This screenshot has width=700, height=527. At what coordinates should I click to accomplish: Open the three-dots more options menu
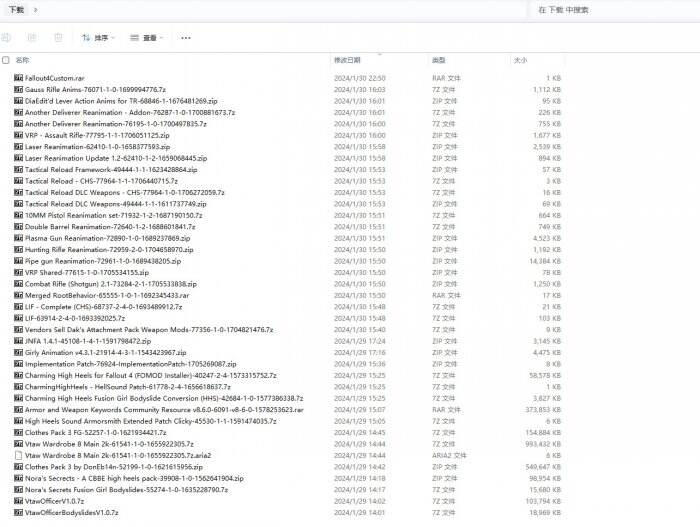coord(186,38)
